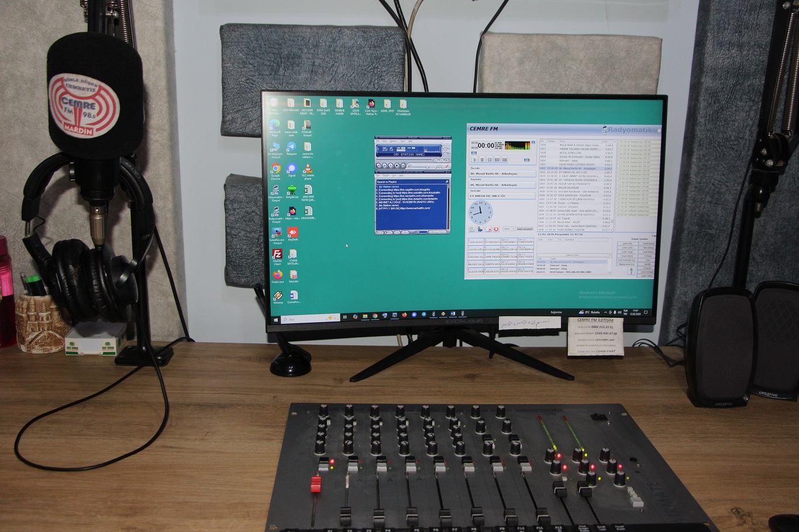
Task: Open the Telegram desktop shortcut
Action: [291, 147]
